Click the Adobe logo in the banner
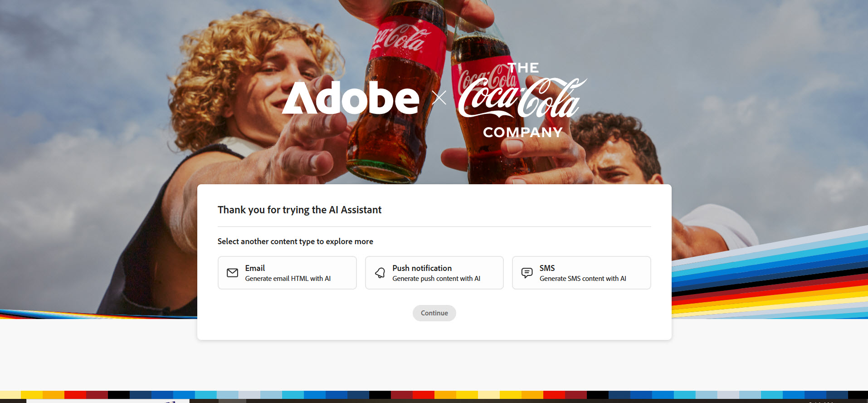 tap(351, 98)
